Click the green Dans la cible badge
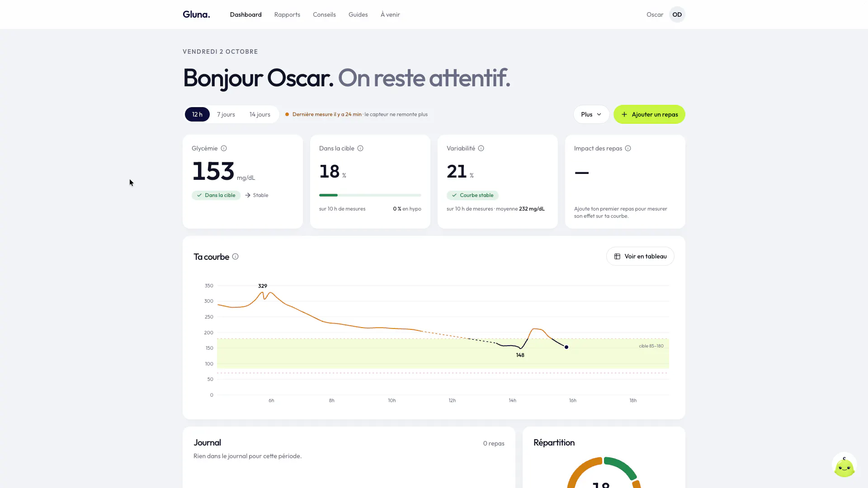The image size is (868, 488). click(216, 195)
